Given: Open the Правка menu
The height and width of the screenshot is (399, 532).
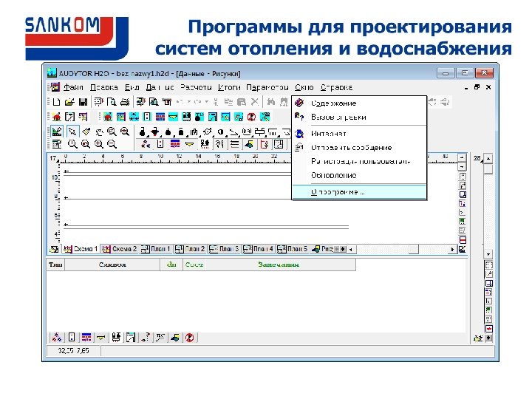Looking at the screenshot, I should click(104, 87).
